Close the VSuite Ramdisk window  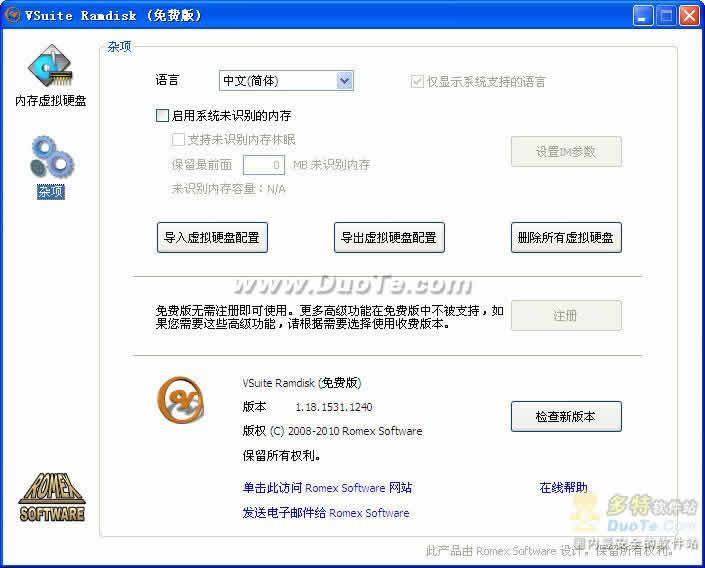[x=689, y=16]
